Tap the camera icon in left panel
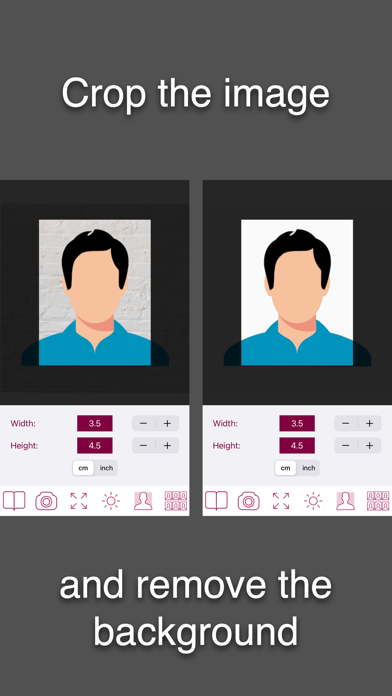The width and height of the screenshot is (392, 696). 47,501
